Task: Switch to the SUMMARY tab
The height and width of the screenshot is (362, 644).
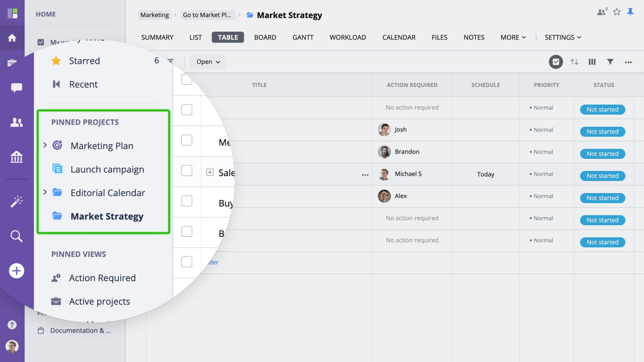Action: [157, 37]
